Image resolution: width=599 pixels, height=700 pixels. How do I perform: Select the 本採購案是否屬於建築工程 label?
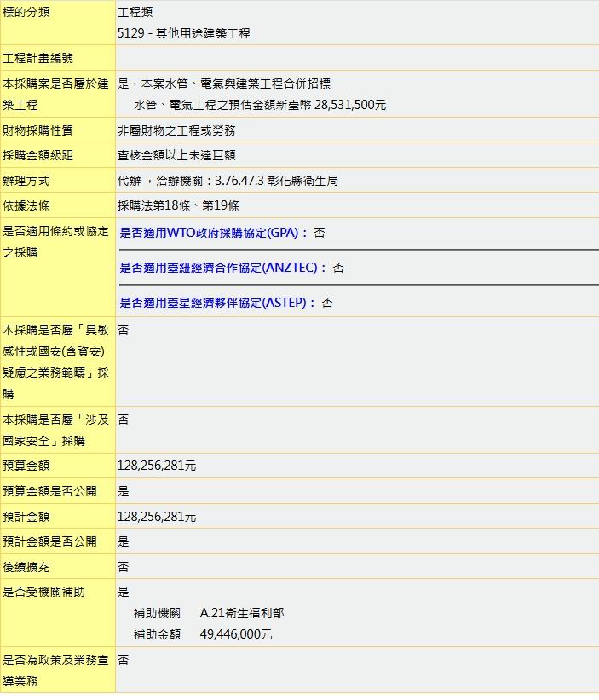55,94
